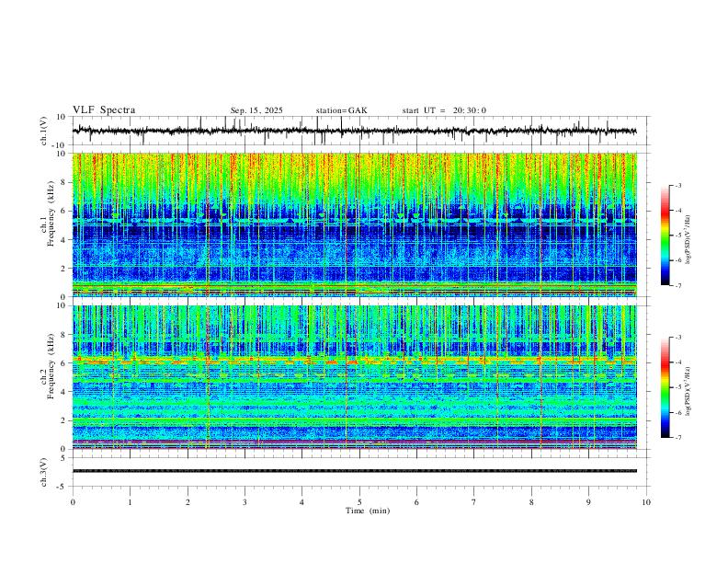Screen dimensions: 728x563
Task: Click the '-7' value on ch.2 colorbar
Action: coord(677,438)
